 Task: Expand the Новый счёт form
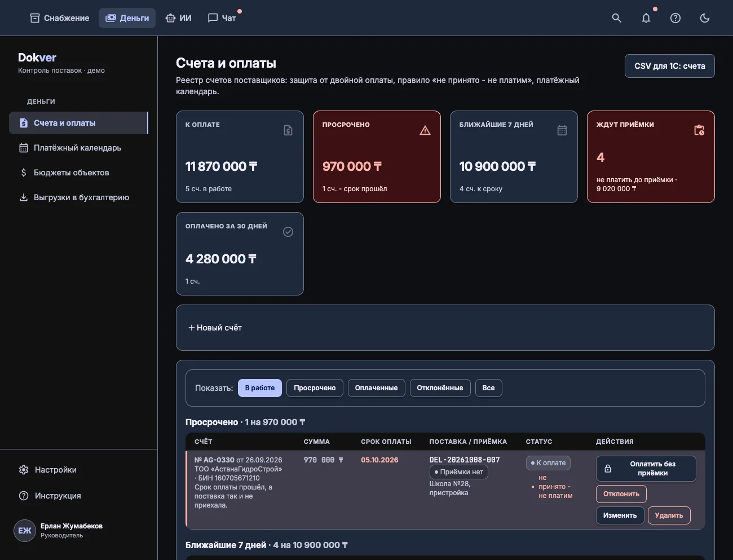tap(215, 328)
